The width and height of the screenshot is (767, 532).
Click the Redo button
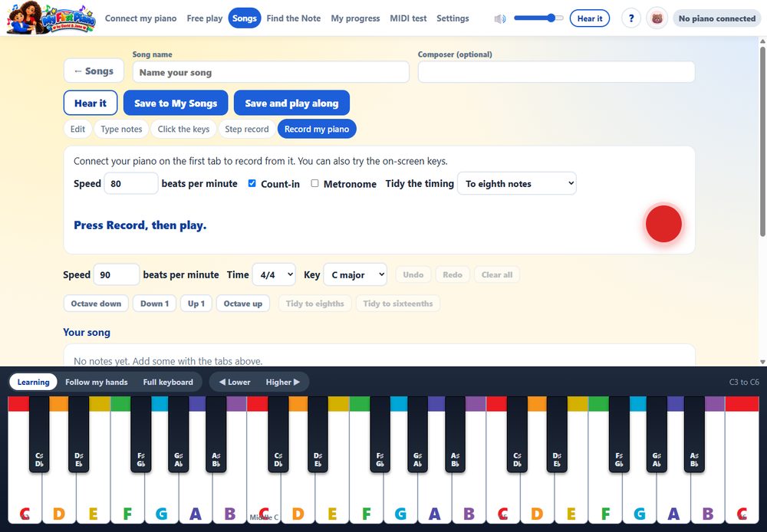[x=453, y=274]
